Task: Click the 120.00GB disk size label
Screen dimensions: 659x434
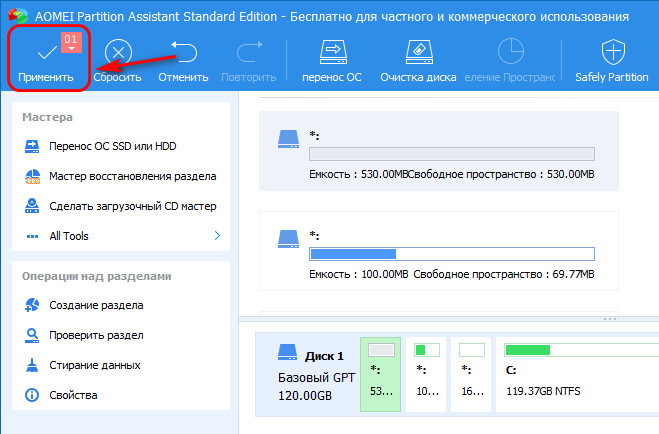Action: coord(305,396)
